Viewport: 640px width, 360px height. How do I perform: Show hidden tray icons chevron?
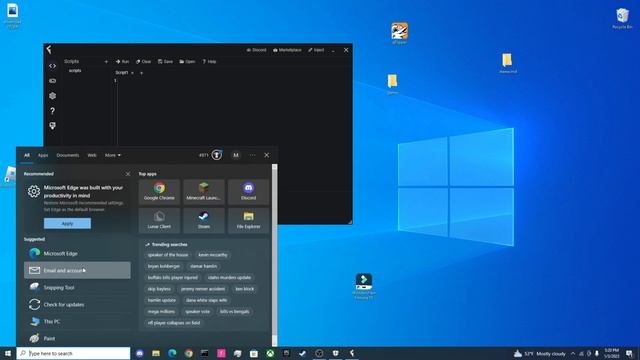coord(573,353)
